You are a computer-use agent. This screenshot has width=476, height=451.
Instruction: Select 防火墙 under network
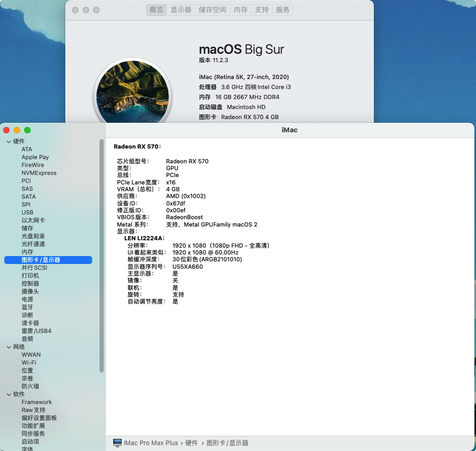click(31, 386)
